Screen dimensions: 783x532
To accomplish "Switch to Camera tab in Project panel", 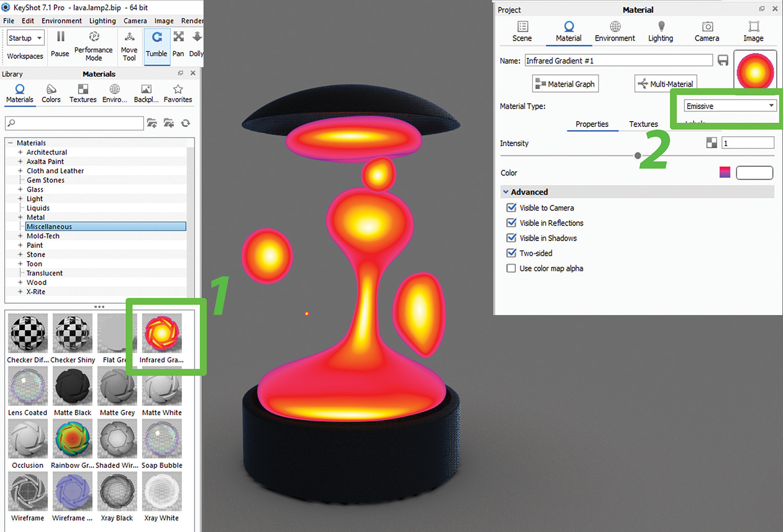I will tap(707, 32).
